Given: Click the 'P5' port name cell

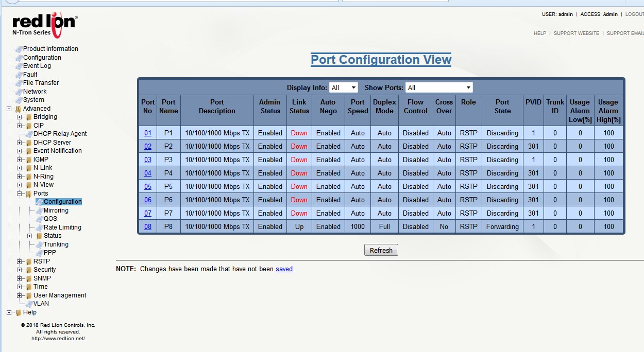Looking at the screenshot, I should 168,186.
